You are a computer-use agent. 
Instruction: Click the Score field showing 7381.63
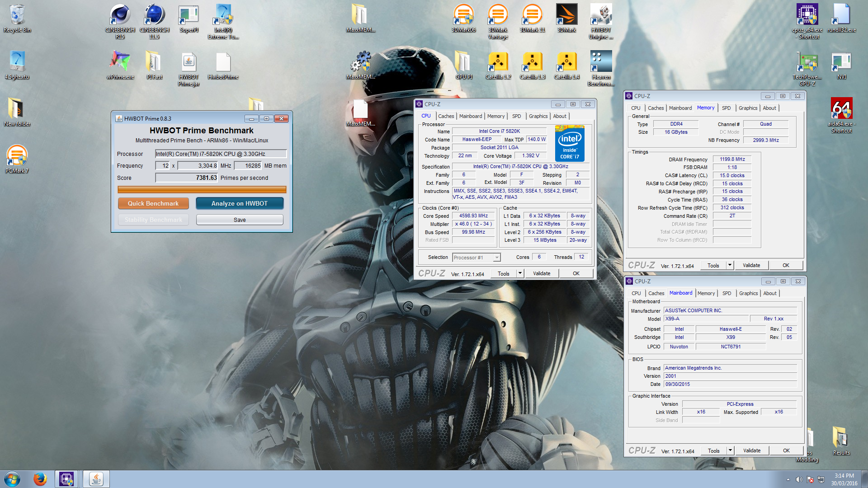[187, 178]
